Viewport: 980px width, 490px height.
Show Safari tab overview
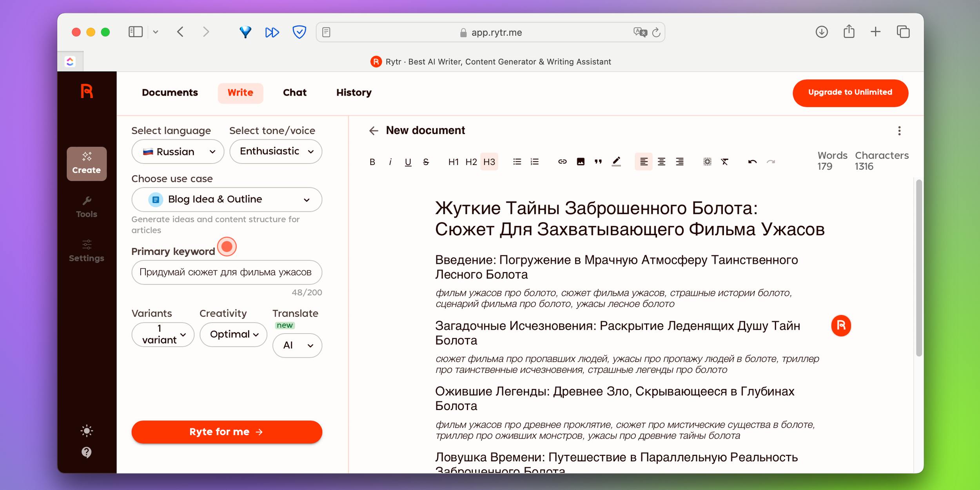[x=903, y=32]
